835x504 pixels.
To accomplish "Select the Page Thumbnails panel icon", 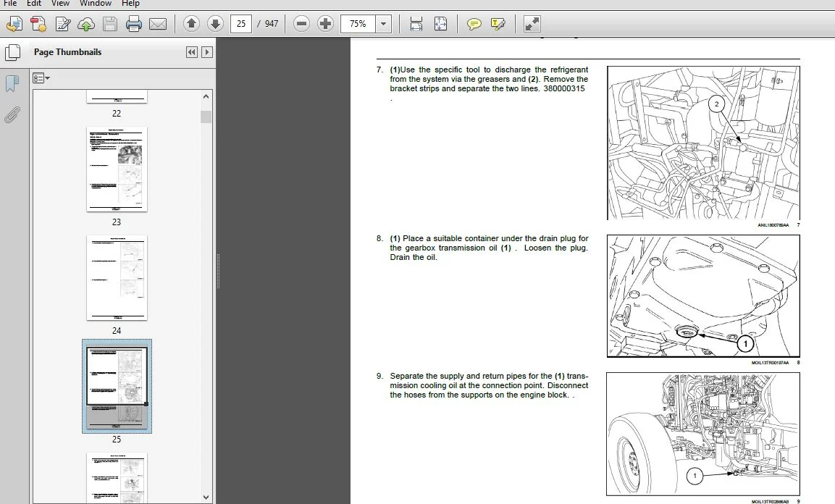I will click(12, 52).
